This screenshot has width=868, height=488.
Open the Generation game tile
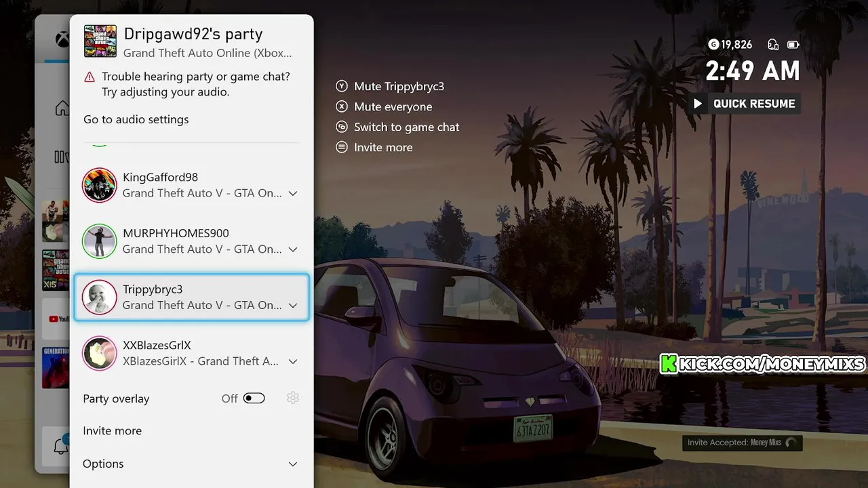point(56,367)
